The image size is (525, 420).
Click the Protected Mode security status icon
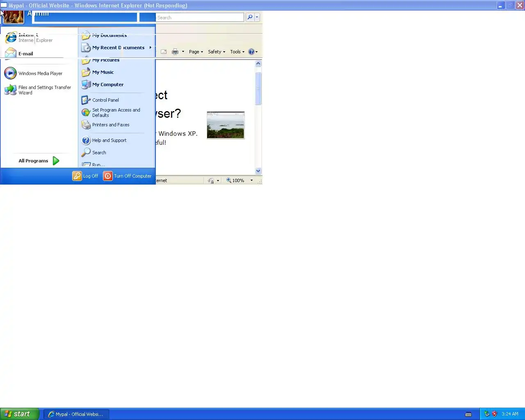click(211, 180)
